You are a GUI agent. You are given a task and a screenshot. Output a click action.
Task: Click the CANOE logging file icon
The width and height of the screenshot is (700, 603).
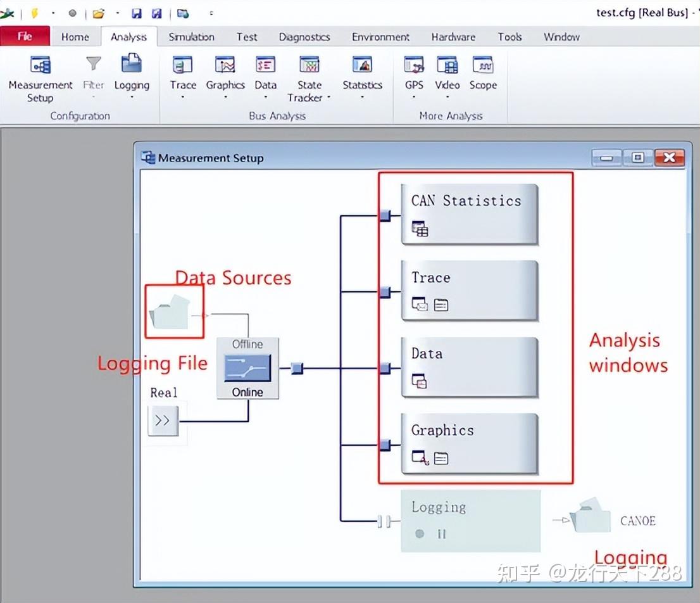click(591, 515)
